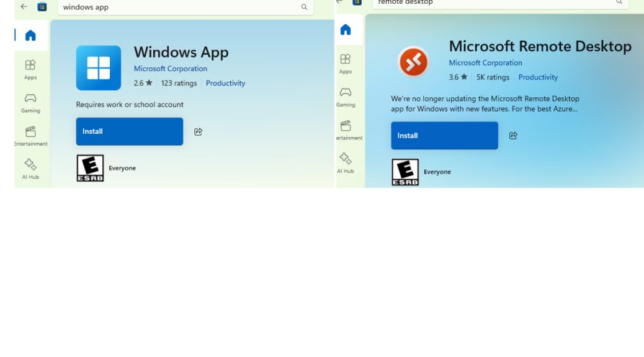Viewport: 644px width, 357px height.
Task: Open Home in the Windows App window sidebar
Action: [x=30, y=35]
